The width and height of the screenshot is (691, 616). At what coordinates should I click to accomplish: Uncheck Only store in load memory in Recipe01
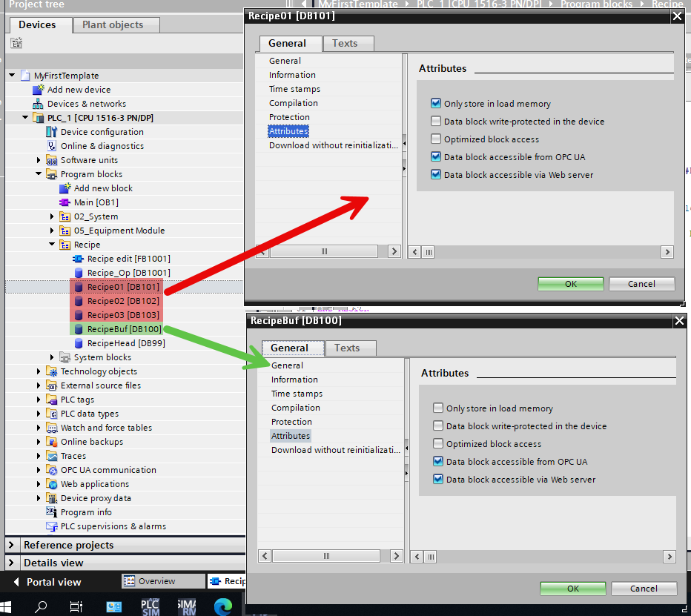coord(436,103)
